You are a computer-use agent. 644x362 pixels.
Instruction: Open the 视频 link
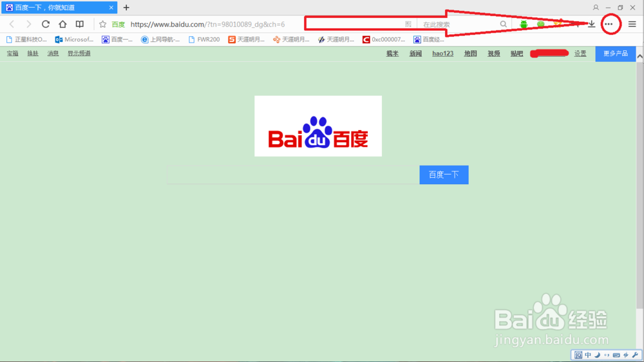pos(494,53)
